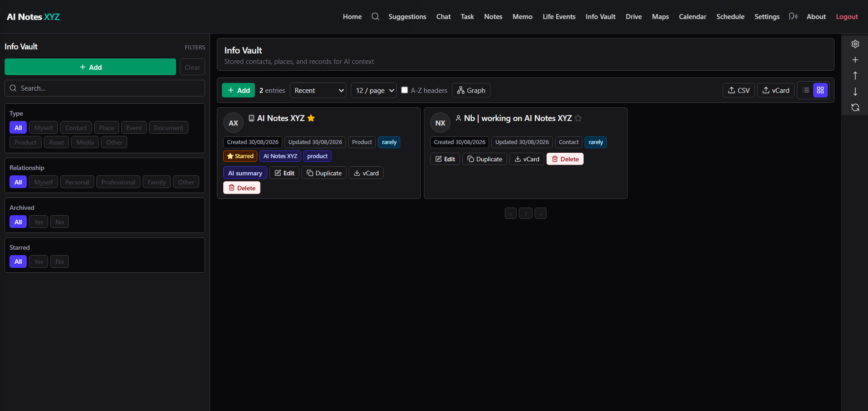Screen dimensions: 868x411
Task: Set Starred filter to No
Action: pos(59,261)
